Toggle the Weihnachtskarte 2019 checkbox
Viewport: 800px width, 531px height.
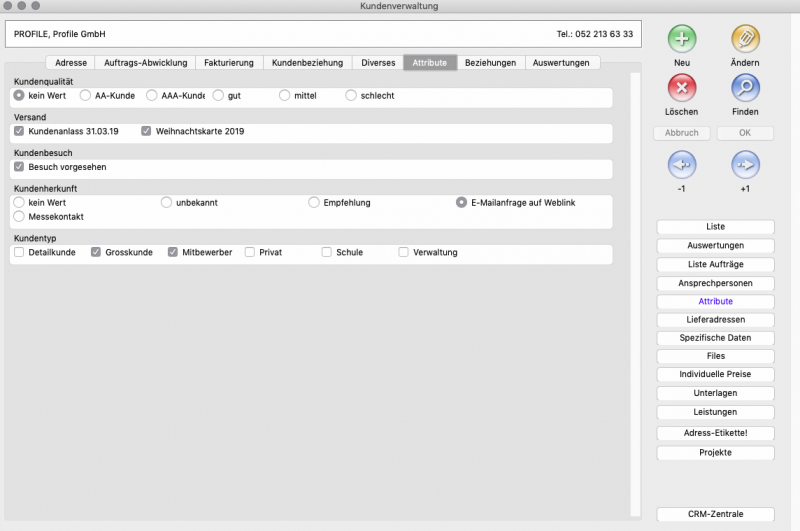point(146,131)
